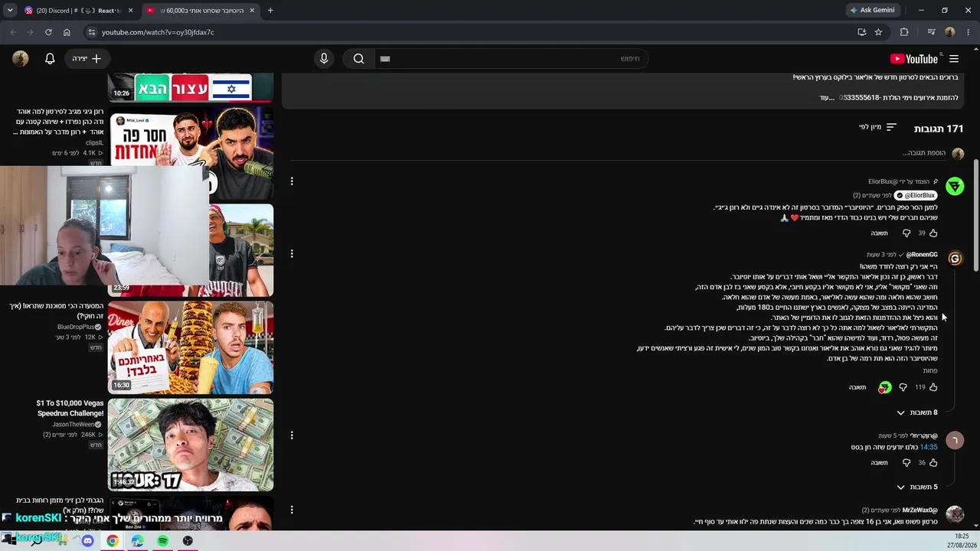Screen dimensions: 980x551
Task: Open the Chrome profile avatar
Action: click(x=950, y=32)
